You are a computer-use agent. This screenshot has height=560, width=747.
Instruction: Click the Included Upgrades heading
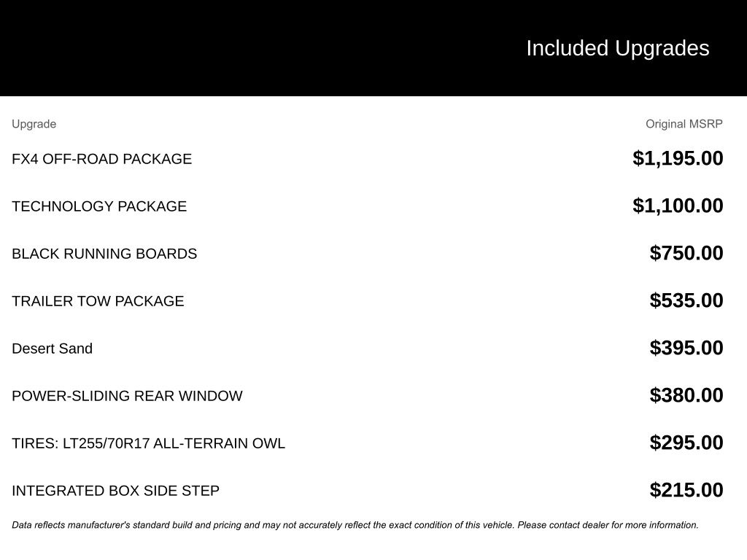click(x=617, y=48)
